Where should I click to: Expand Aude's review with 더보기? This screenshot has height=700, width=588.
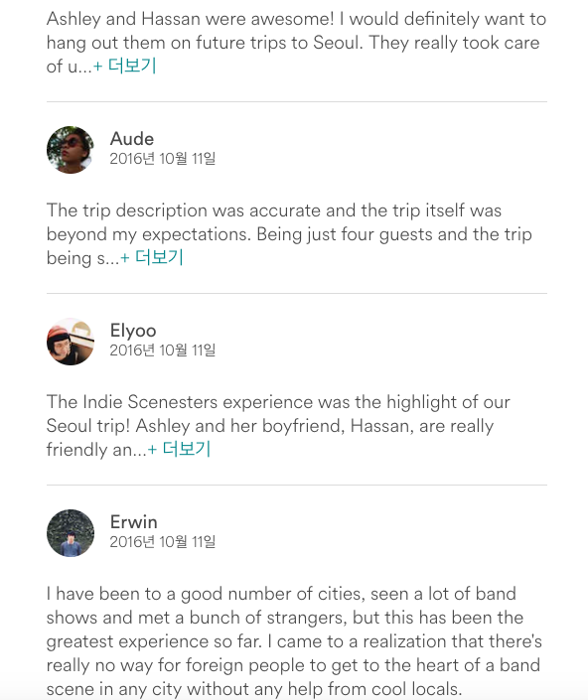tap(152, 257)
